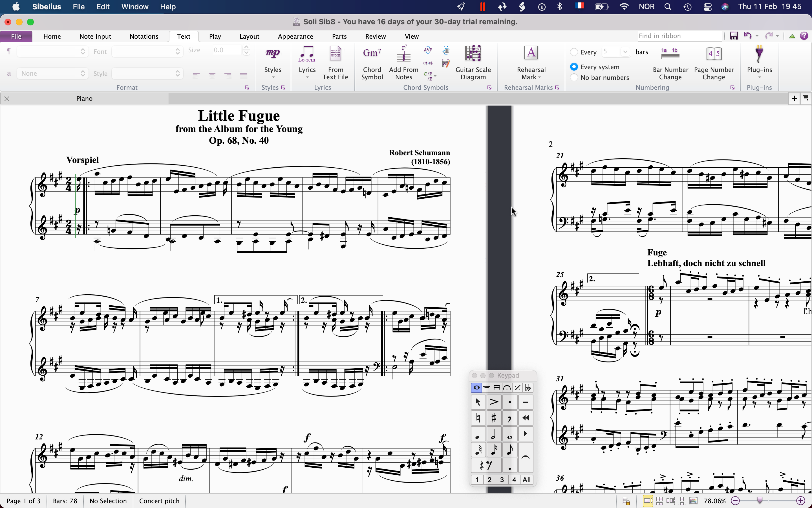Image resolution: width=812 pixels, height=508 pixels.
Task: Choose eighth note on the Keypad
Action: [x=509, y=450]
